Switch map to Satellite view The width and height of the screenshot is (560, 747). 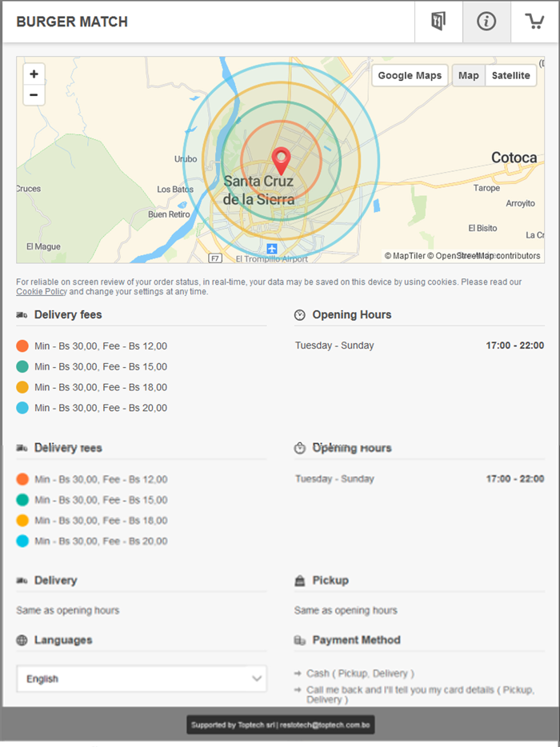[511, 75]
